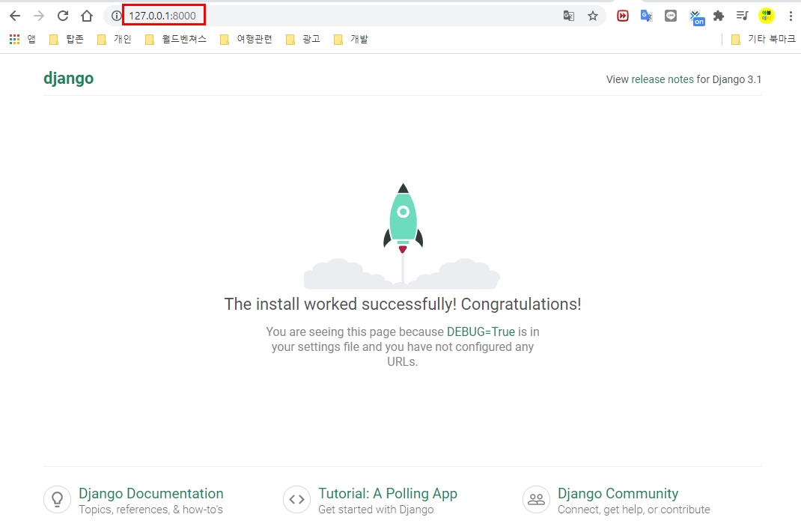Open the Extensions puzzle piece menu
Image resolution: width=801 pixels, height=532 pixels.
click(719, 16)
